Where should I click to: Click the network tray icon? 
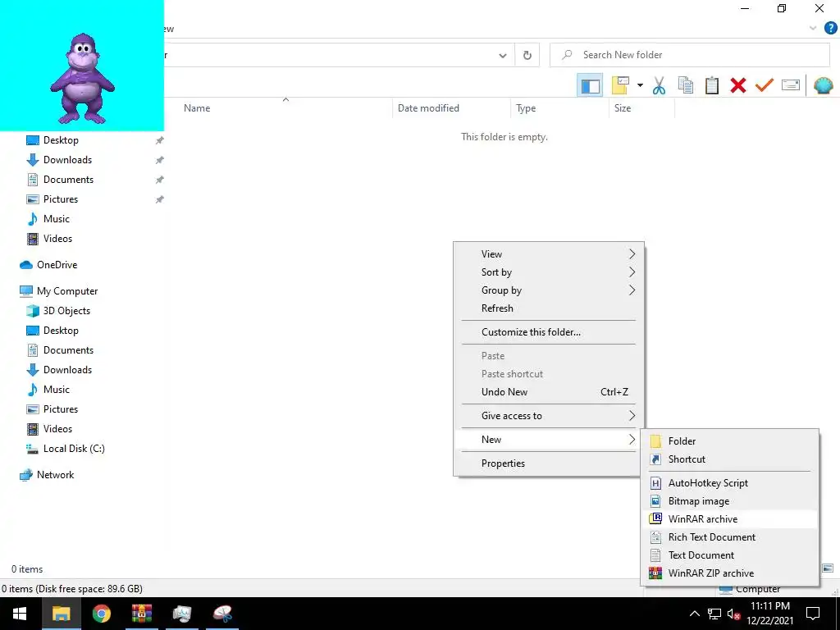714,614
